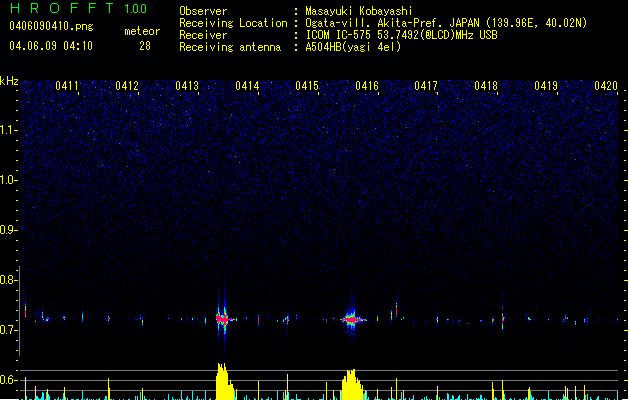Screen dimensions: 629x400
Task: Click the meteor count value 28
Action: point(145,46)
